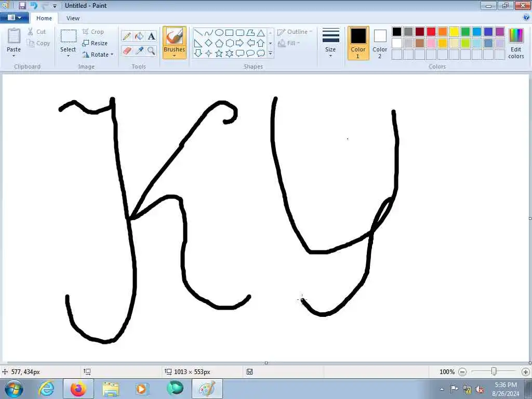Image resolution: width=532 pixels, height=399 pixels.
Task: Choose the Line shape
Action: 198,33
